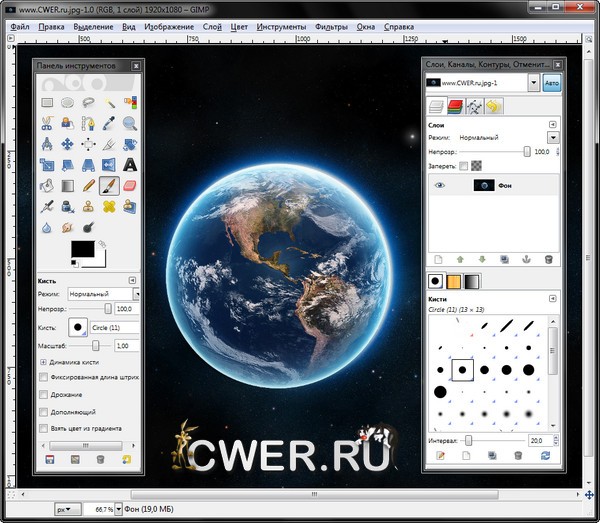Choose the Text tool
600x523 pixels.
coord(130,165)
